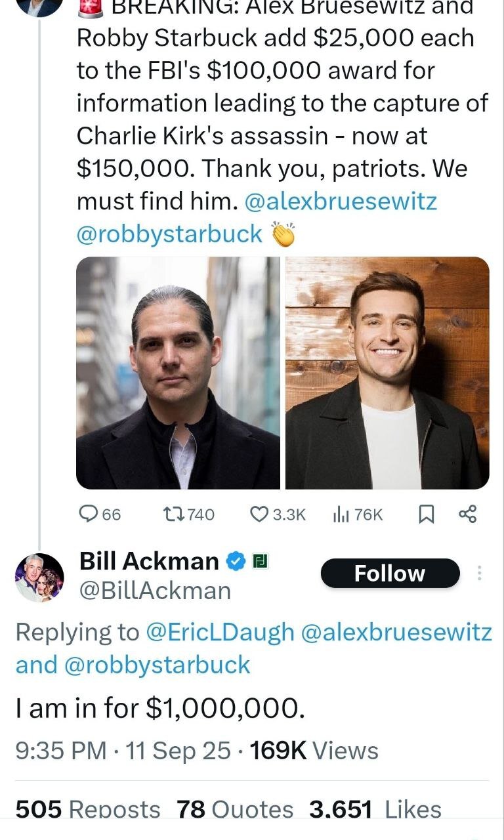Open the left photo of man in black coat
The image size is (504, 840).
(x=178, y=373)
